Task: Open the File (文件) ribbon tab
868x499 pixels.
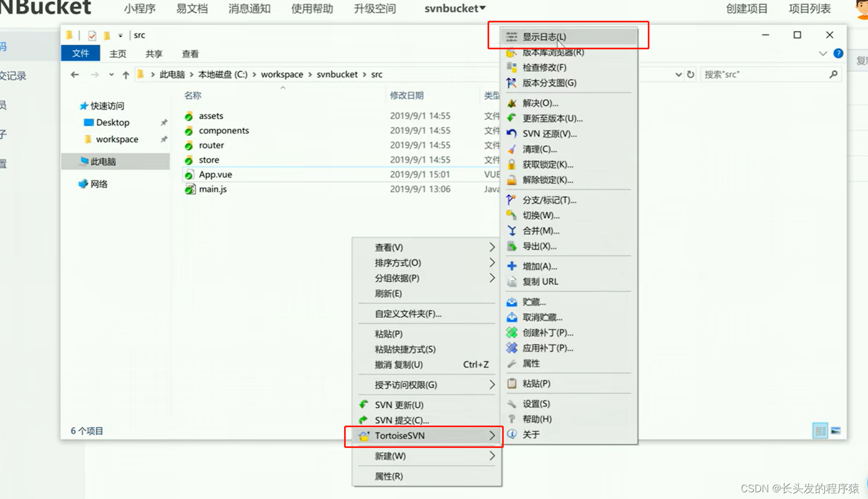Action: click(x=81, y=53)
